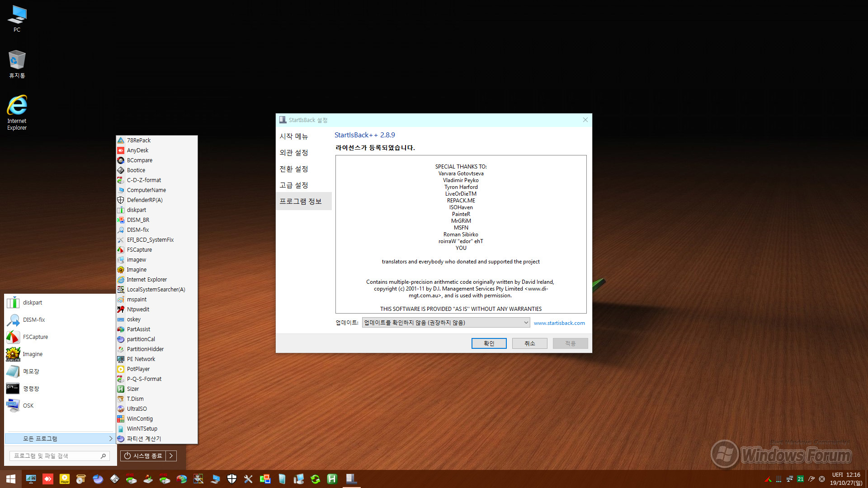Click the Sizer icon in programs list
Viewport: 868px width, 488px height.
(x=121, y=389)
